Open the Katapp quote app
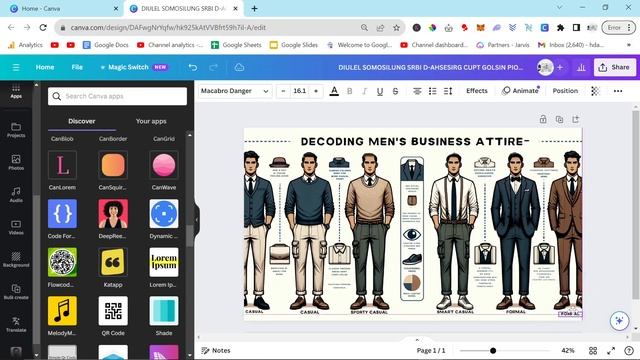The image size is (640, 360). point(113,262)
